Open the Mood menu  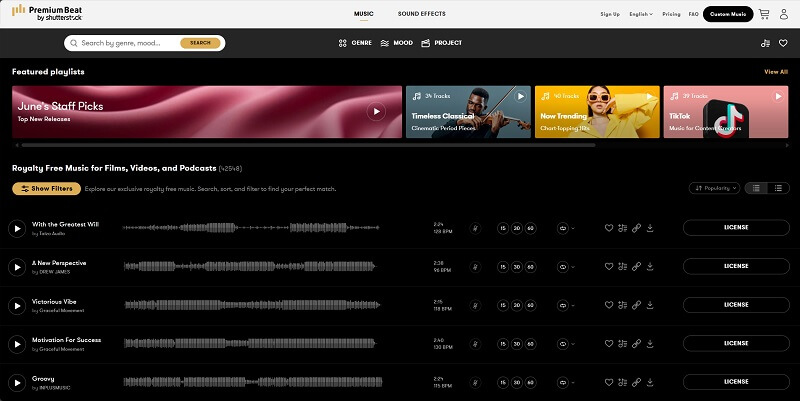point(396,43)
